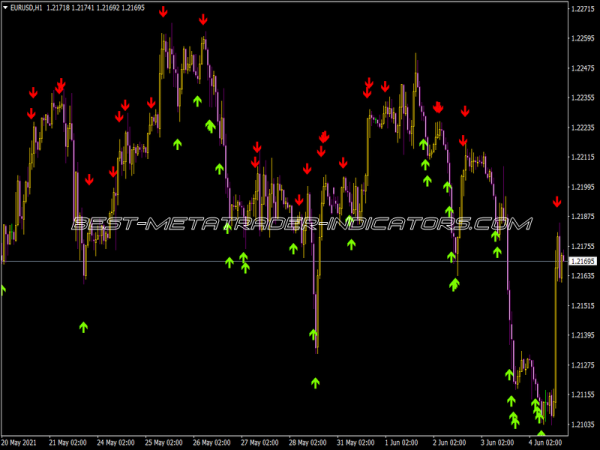Click the triangle arrow beside EURUSD,H1 title
The width and height of the screenshot is (600, 450).
pyautogui.click(x=5, y=8)
